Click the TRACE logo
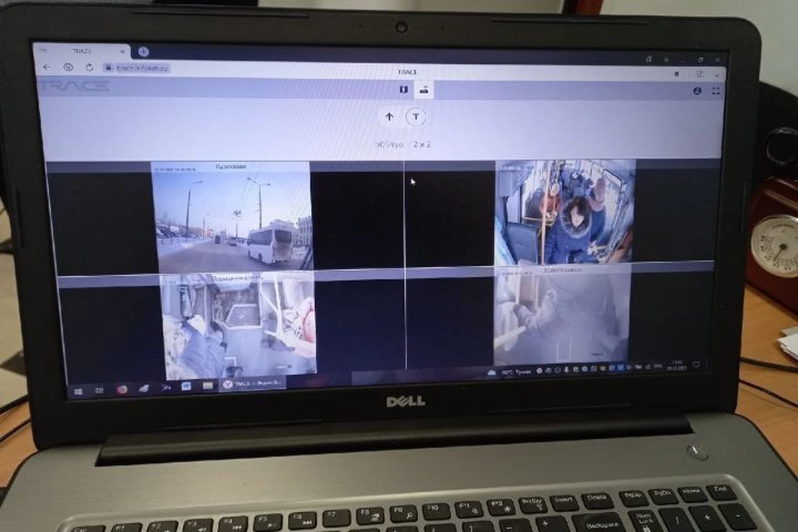The image size is (798, 532). (x=74, y=85)
